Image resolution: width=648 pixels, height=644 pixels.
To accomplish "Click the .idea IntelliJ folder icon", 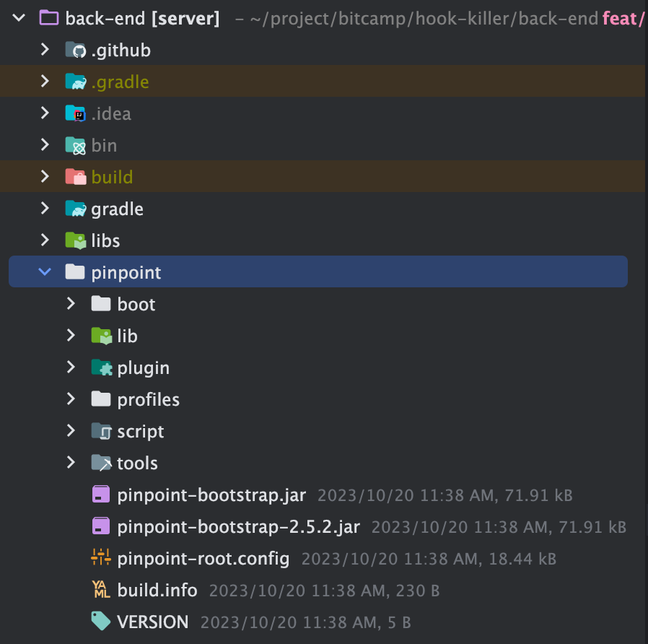I will coord(76,113).
